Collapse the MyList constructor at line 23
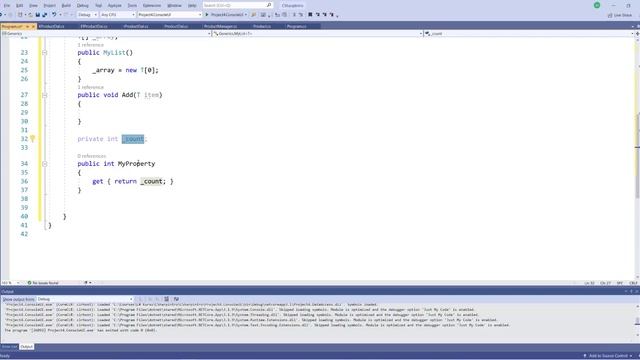Viewport: 640px width, 360px height. [44, 53]
